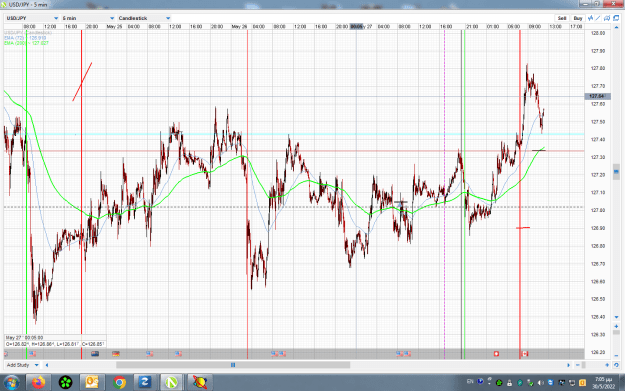This screenshot has height=391, width=625.
Task: Click the highlighted 00:05 crosshair time label
Action: [x=356, y=27]
